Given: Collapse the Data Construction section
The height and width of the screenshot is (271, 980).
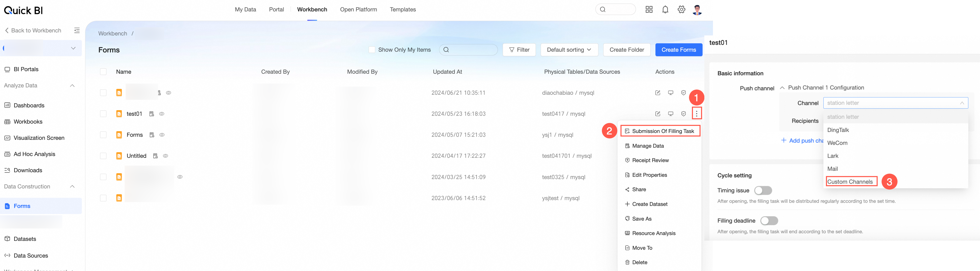Looking at the screenshot, I should [72, 187].
